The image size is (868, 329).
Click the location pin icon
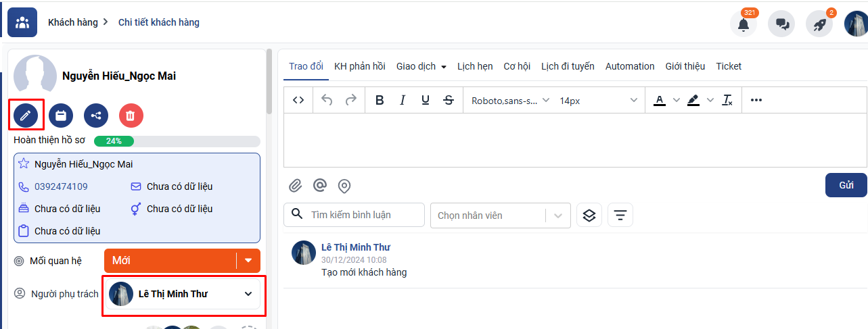coord(344,186)
